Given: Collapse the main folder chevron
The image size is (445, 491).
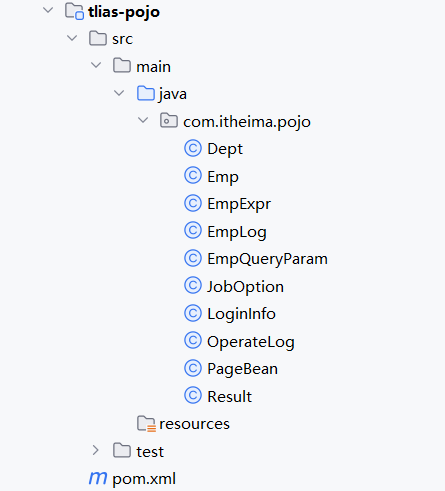Looking at the screenshot, I should tap(96, 65).
